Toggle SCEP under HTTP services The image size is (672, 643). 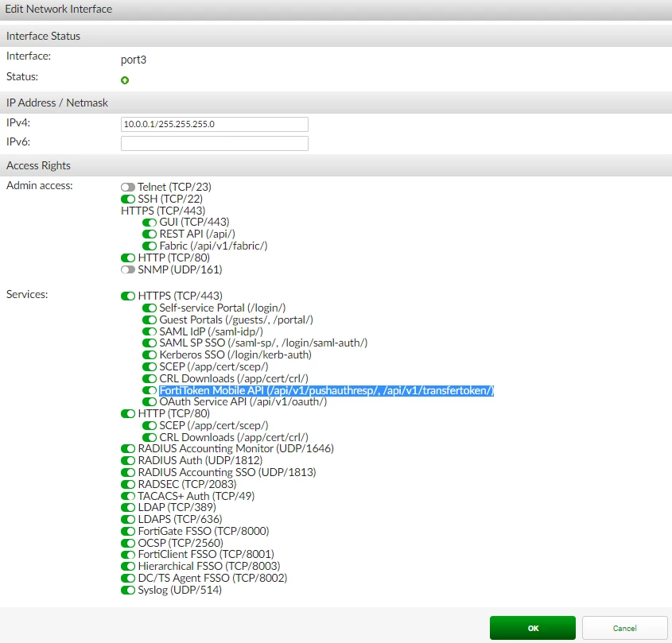[150, 426]
